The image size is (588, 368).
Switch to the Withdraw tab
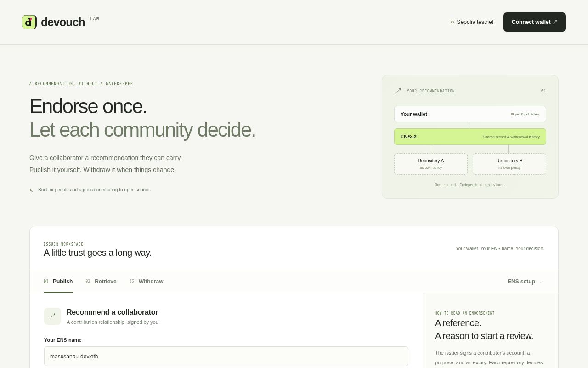pos(146,282)
